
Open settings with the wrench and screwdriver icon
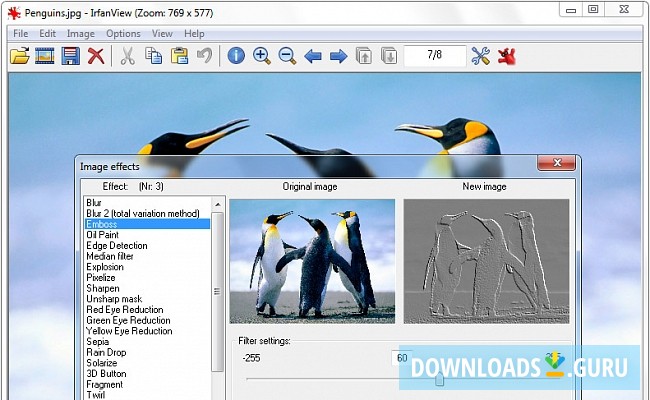[x=481, y=56]
